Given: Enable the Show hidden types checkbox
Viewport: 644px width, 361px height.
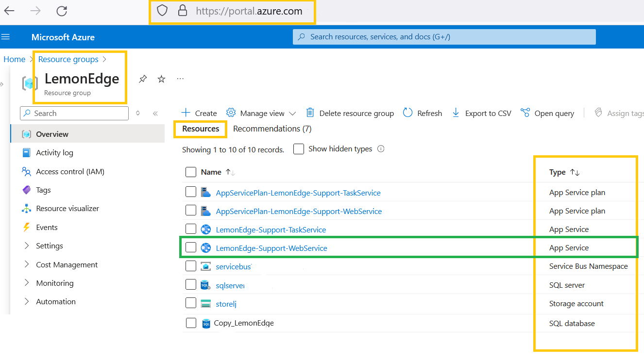Looking at the screenshot, I should (299, 149).
